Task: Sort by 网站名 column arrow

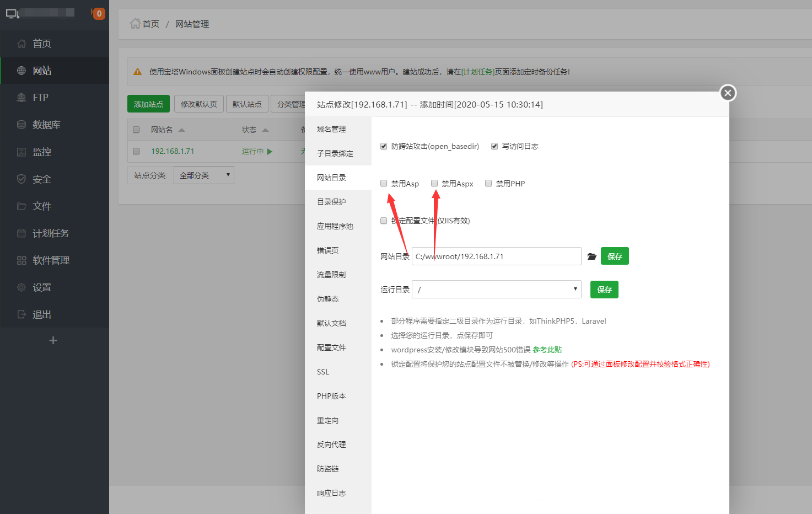Action: pos(181,130)
